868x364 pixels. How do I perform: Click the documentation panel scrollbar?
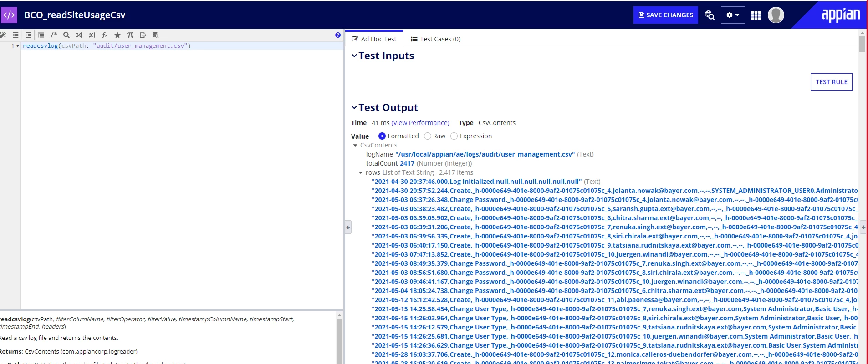[339, 341]
